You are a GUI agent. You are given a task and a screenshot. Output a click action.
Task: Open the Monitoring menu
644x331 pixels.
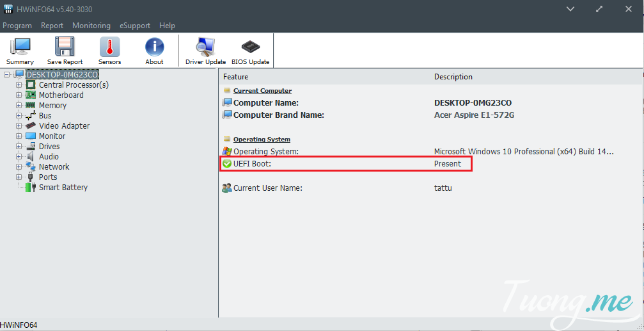tap(91, 26)
